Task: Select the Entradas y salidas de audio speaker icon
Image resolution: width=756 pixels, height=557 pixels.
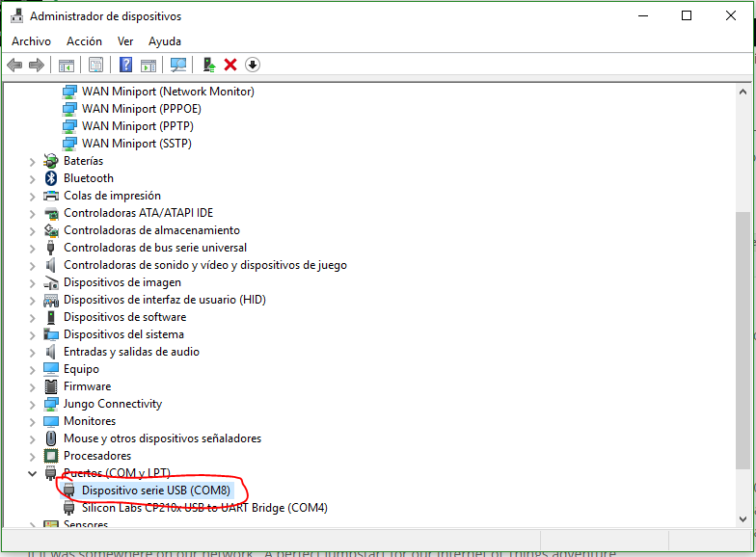Action: click(x=50, y=352)
